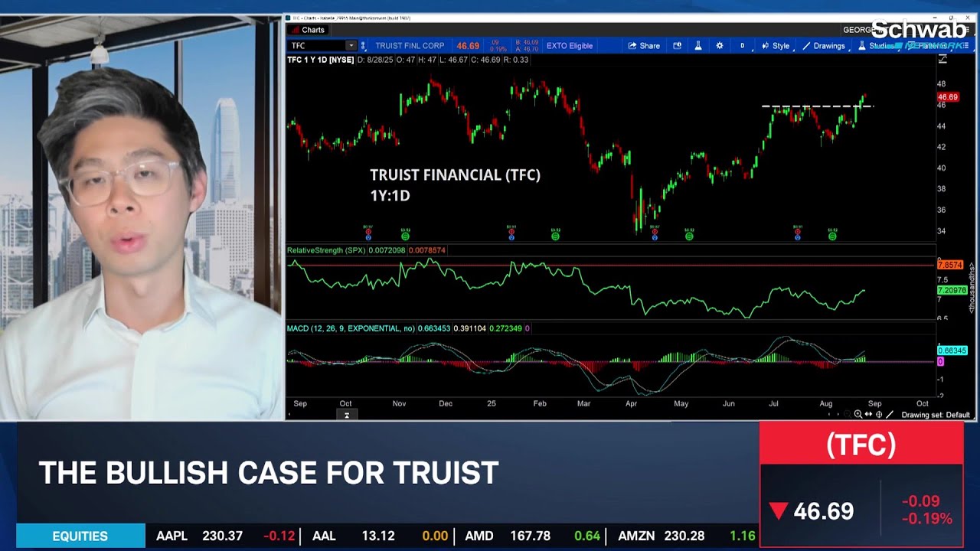Click the earnings marker near Sep
This screenshot has width=980, height=551.
tap(368, 236)
